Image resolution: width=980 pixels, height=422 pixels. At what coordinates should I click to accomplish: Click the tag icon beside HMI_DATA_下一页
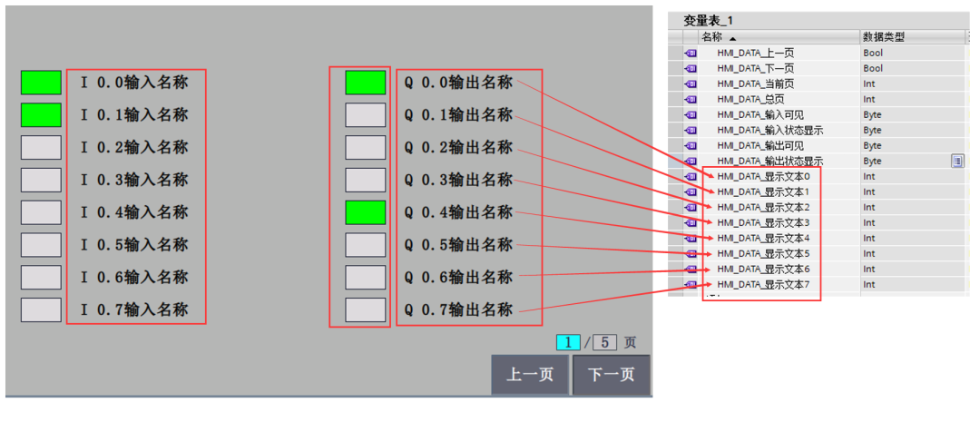691,69
